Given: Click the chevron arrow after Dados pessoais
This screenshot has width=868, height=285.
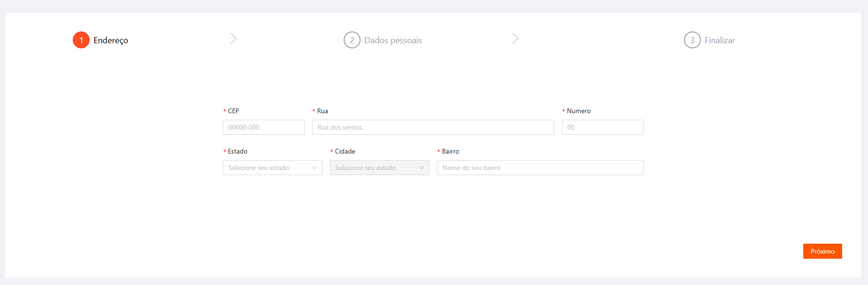Looking at the screenshot, I should 515,39.
